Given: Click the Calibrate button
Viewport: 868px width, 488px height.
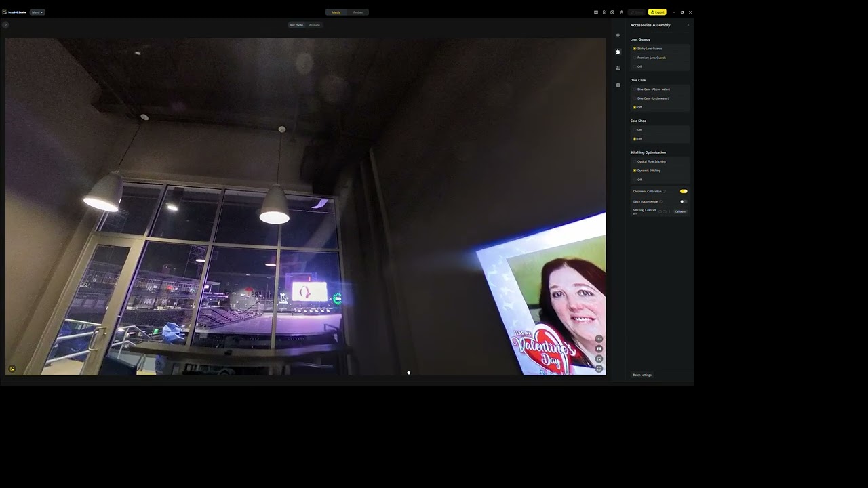Looking at the screenshot, I should coord(680,211).
